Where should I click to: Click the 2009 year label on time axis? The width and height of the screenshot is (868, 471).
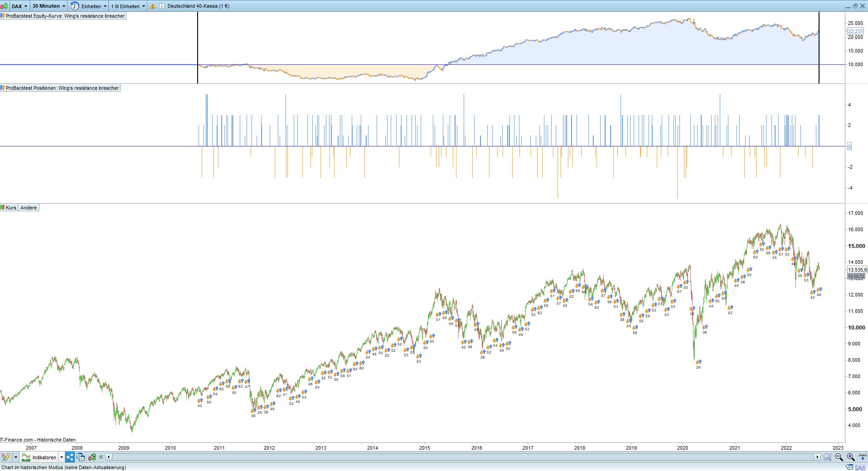pos(124,448)
